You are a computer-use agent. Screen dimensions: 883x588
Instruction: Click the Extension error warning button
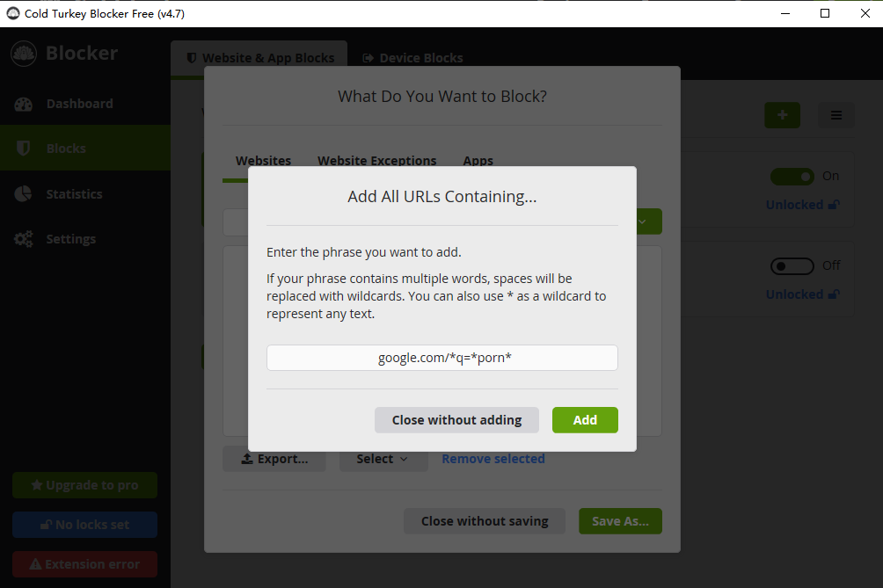pos(85,564)
